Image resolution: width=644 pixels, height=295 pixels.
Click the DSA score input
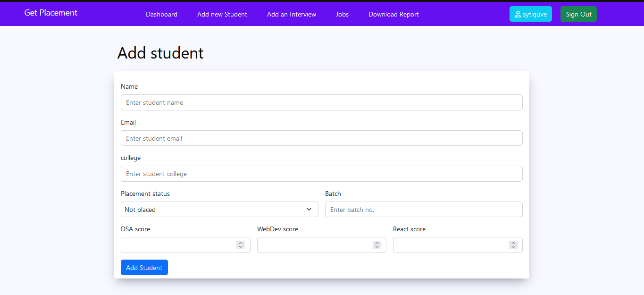[185, 245]
